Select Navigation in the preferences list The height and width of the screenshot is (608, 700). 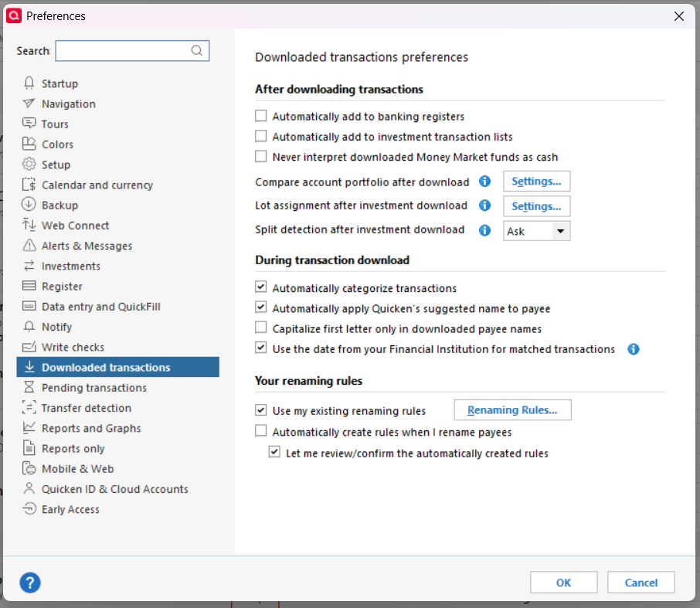click(69, 104)
